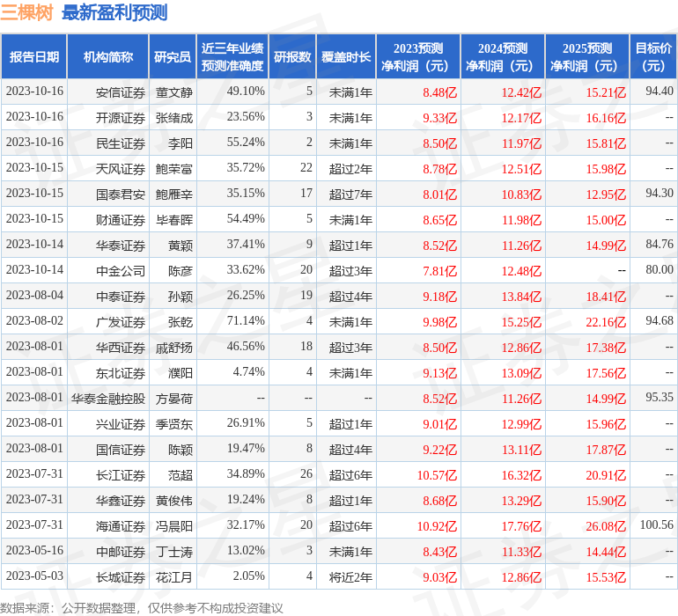Click target price 80.00
The width and height of the screenshot is (678, 616).
coord(660,269)
